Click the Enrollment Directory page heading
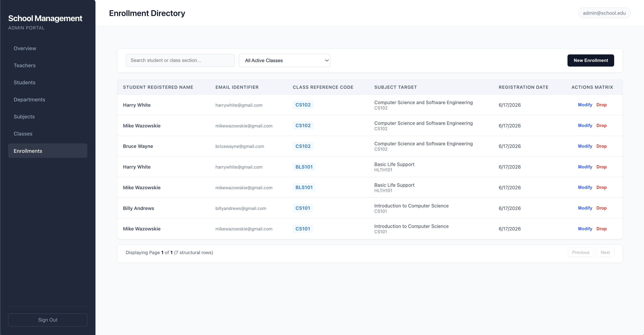644x335 pixels. [x=147, y=13]
